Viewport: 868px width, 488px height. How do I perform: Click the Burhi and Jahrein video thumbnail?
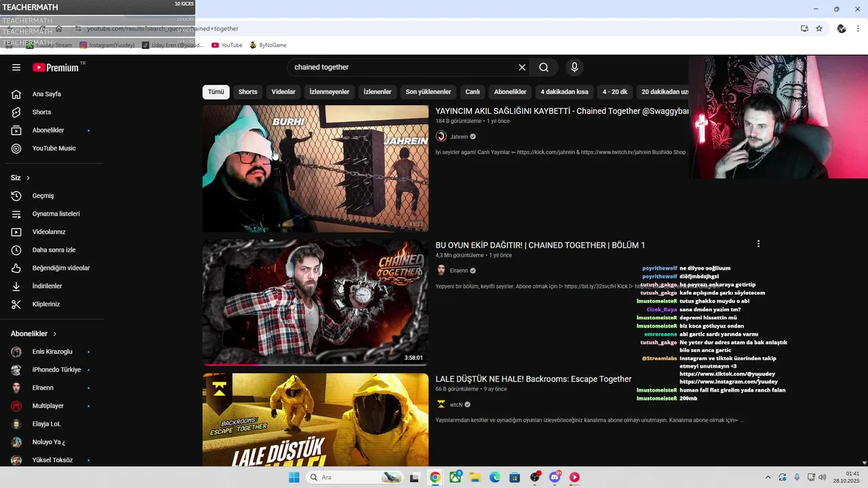[315, 168]
